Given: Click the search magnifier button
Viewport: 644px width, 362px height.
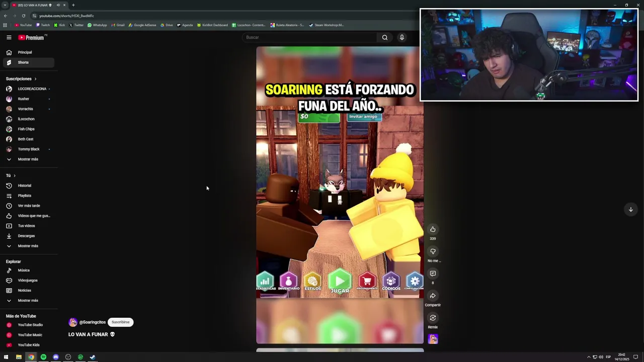Looking at the screenshot, I should 385,37.
